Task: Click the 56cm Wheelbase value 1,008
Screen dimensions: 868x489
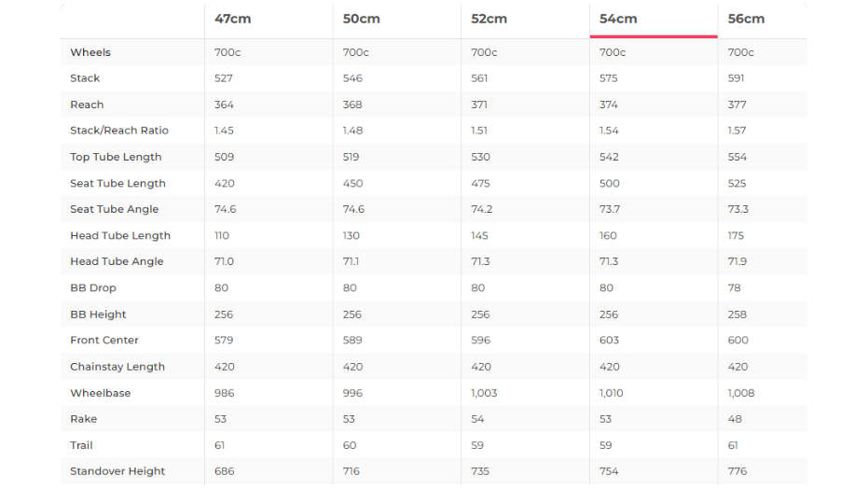Action: [741, 393]
